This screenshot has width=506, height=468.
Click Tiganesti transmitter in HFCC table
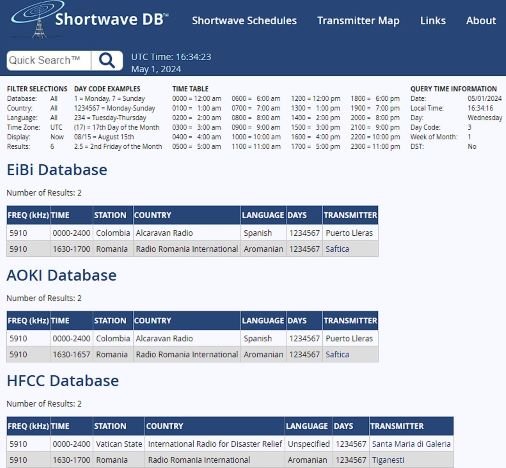388,460
